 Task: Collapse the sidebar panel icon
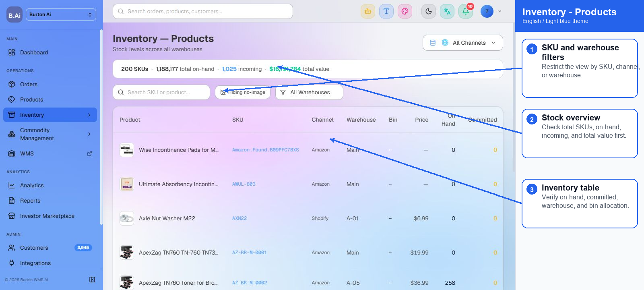92,280
